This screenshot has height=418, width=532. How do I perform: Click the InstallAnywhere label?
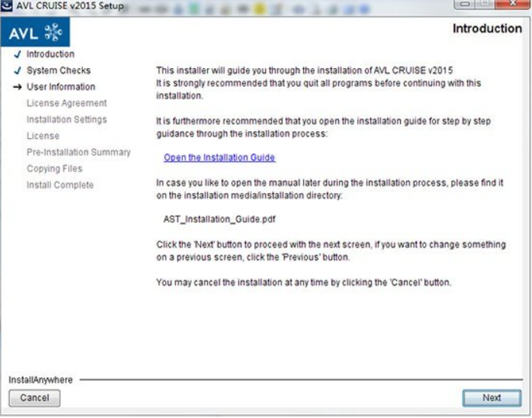40,380
